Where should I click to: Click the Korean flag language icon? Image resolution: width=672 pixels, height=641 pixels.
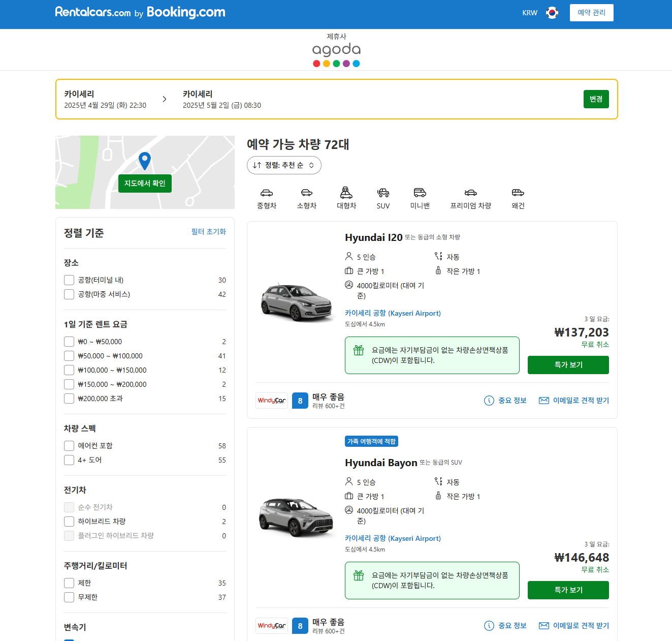pos(552,13)
